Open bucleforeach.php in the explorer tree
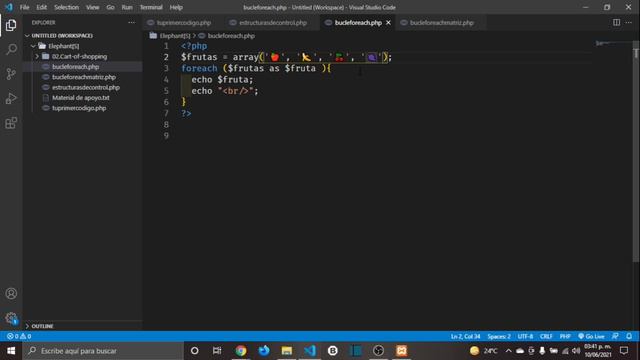This screenshot has height=360, width=640. click(76, 67)
